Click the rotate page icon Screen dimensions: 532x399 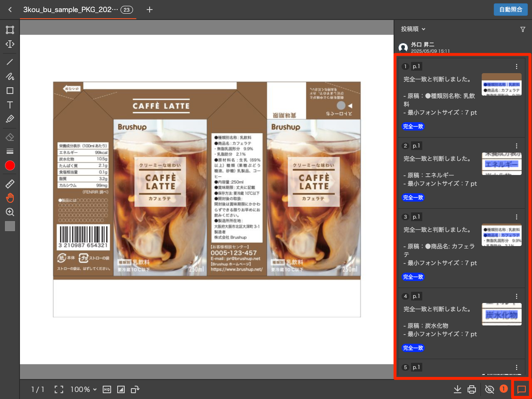135,389
